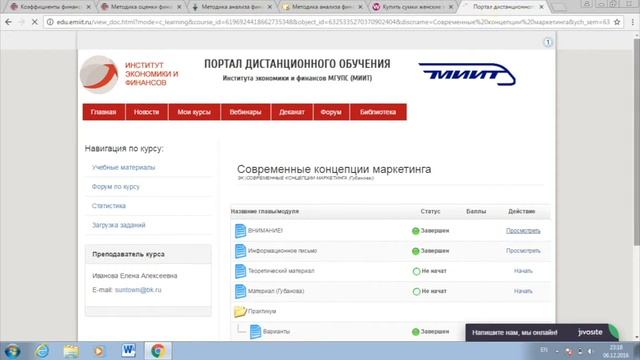Open the Chrome menu three-dot icon
Screen dimensions: 640x360
(633, 22)
